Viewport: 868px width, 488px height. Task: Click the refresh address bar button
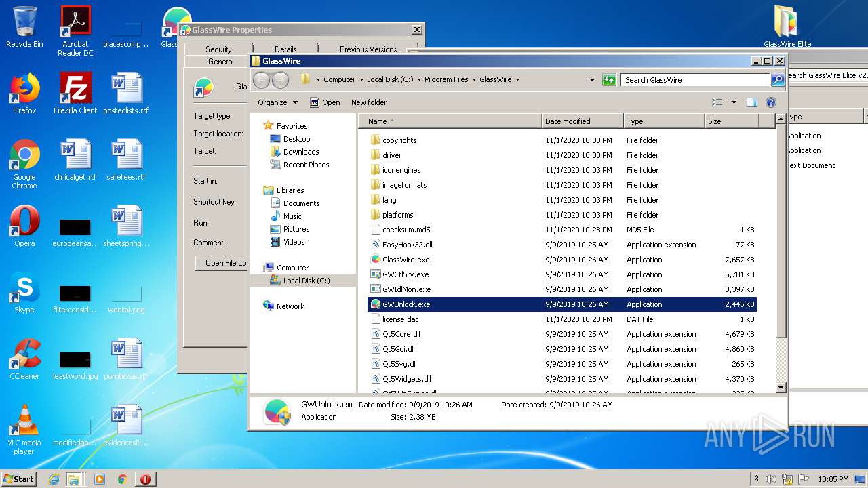tap(609, 80)
